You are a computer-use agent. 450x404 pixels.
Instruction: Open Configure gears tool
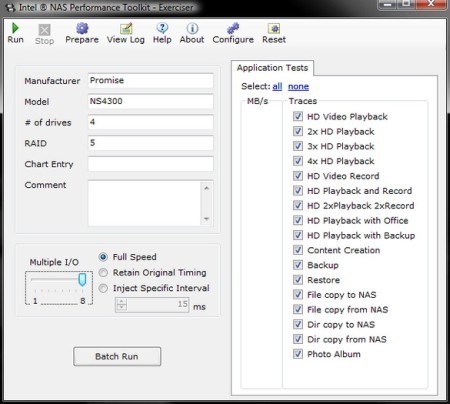click(x=233, y=28)
